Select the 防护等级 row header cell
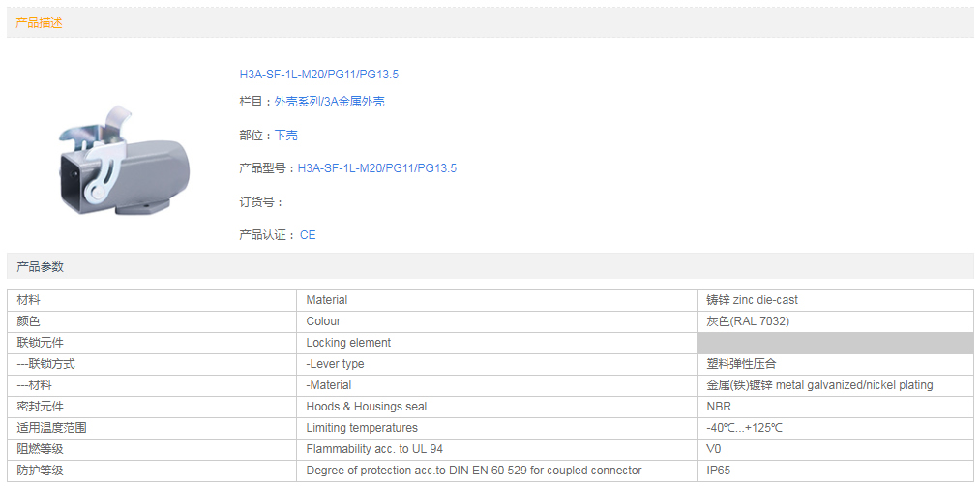 41,471
